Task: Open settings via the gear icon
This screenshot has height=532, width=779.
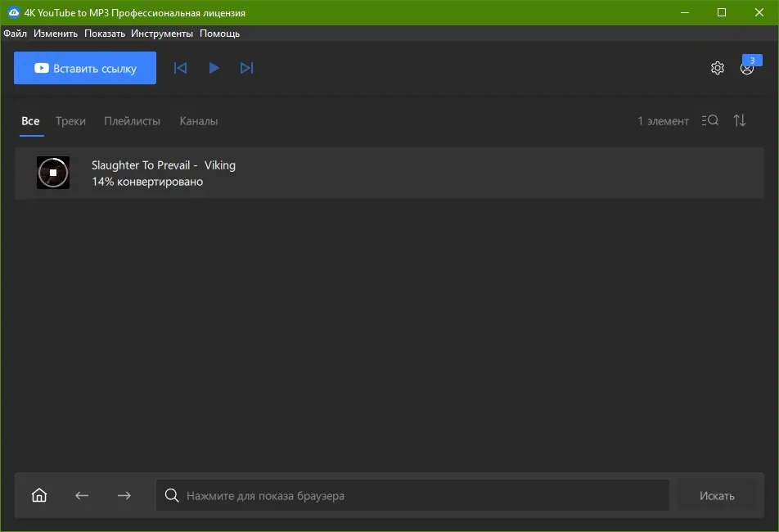Action: point(717,68)
